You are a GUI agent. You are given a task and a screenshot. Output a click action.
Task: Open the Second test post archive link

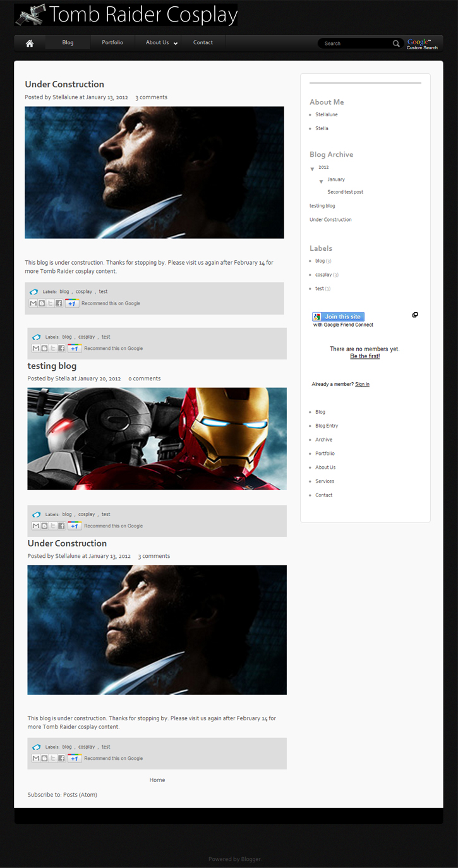[345, 192]
